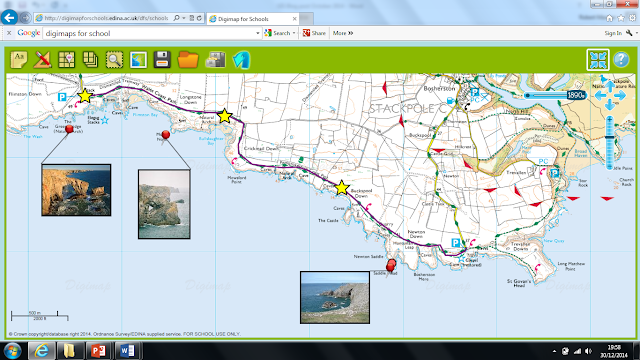Toggle the full-screen map view button
This screenshot has height=360, width=640.
coord(598,60)
